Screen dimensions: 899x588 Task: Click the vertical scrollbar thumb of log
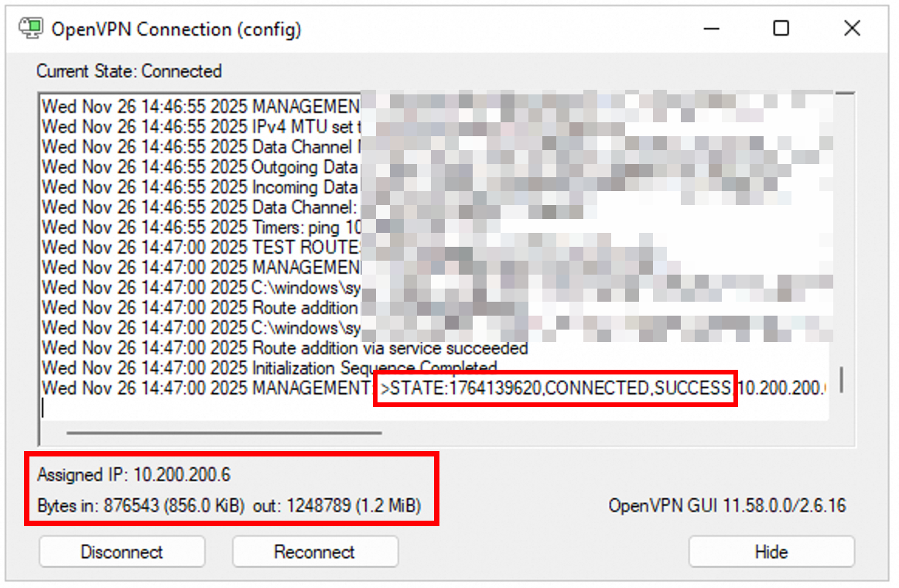pyautogui.click(x=841, y=380)
